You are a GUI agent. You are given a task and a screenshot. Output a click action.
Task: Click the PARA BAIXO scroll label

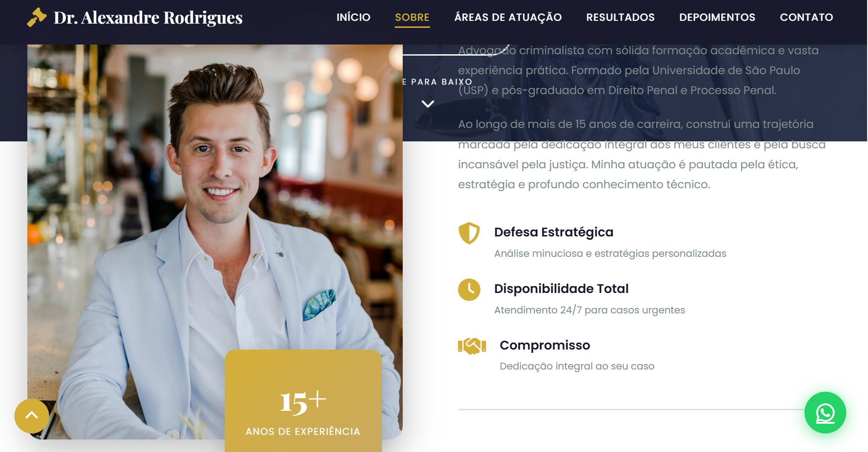pos(437,82)
